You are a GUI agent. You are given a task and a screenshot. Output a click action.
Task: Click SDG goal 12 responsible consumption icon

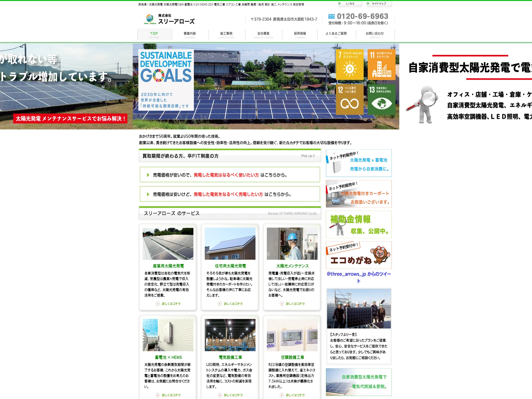coord(350,99)
